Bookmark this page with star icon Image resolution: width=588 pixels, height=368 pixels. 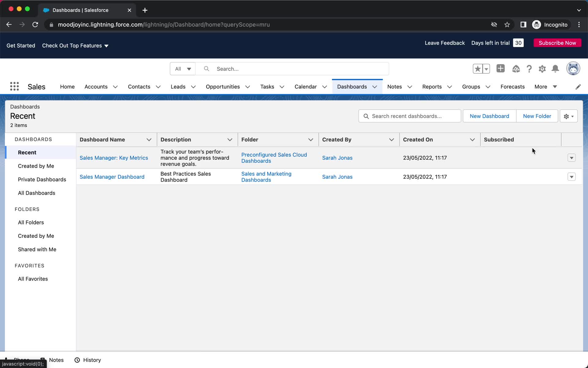pos(507,25)
